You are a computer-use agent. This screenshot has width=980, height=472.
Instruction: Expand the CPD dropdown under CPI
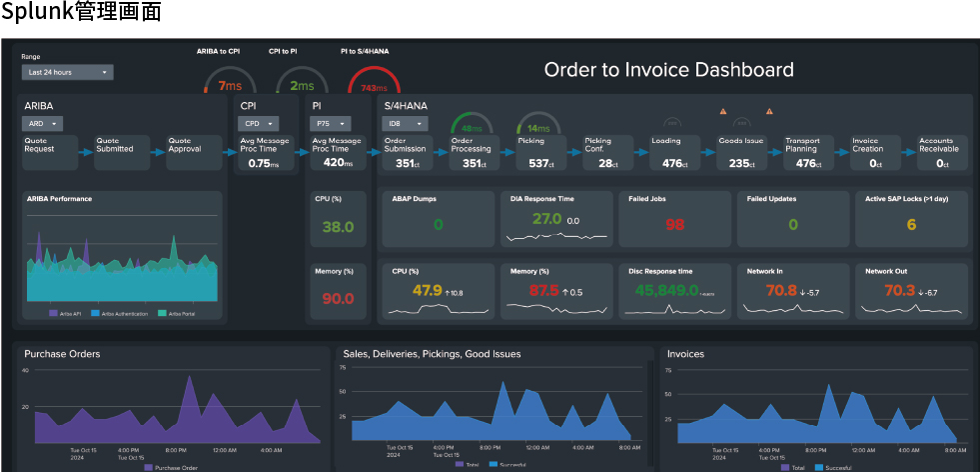point(258,123)
